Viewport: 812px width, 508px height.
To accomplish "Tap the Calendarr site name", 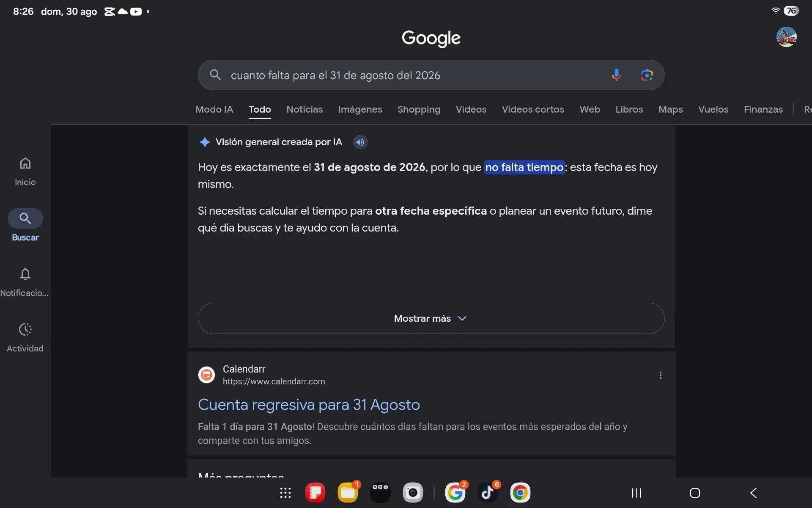I will pos(244,369).
